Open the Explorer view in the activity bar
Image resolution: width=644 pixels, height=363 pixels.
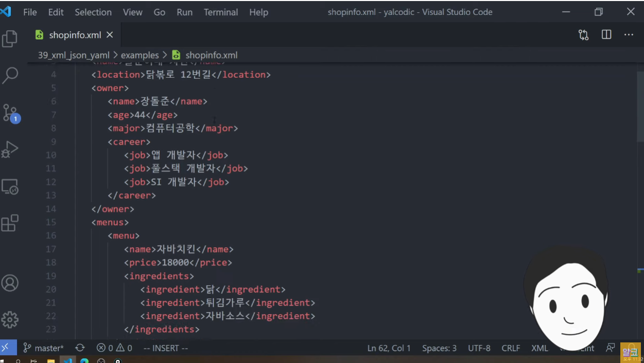point(9,39)
